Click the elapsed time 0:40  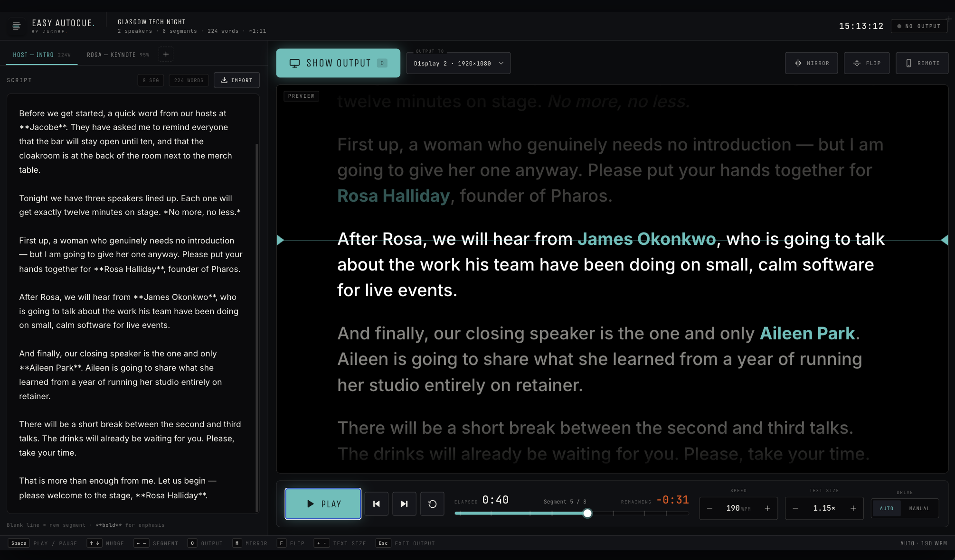495,500
